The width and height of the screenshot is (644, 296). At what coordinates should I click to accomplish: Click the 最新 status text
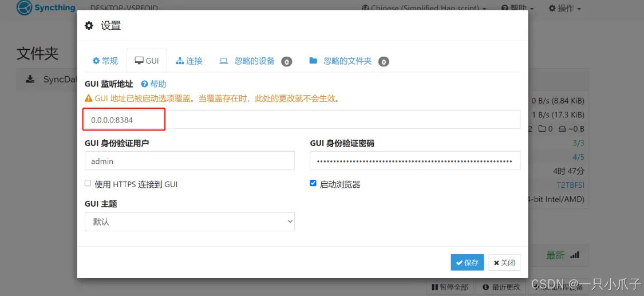point(555,255)
